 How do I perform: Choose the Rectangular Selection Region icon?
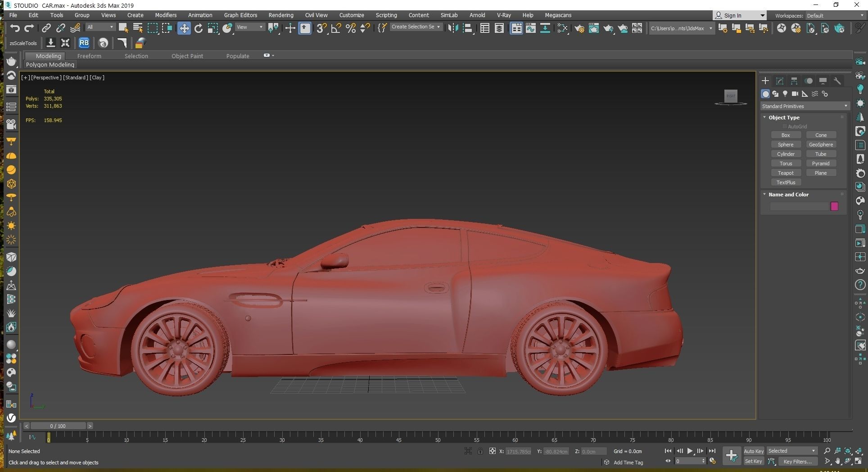click(x=153, y=28)
